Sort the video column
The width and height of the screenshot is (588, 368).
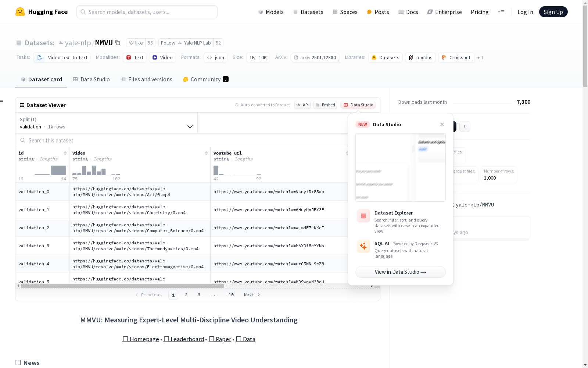(206, 153)
